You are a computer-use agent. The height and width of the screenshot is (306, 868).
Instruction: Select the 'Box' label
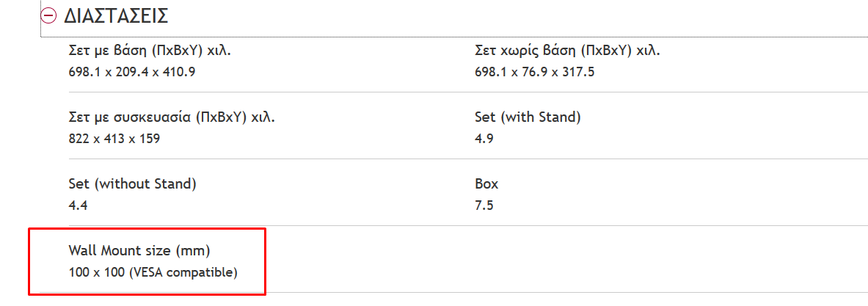pos(486,184)
